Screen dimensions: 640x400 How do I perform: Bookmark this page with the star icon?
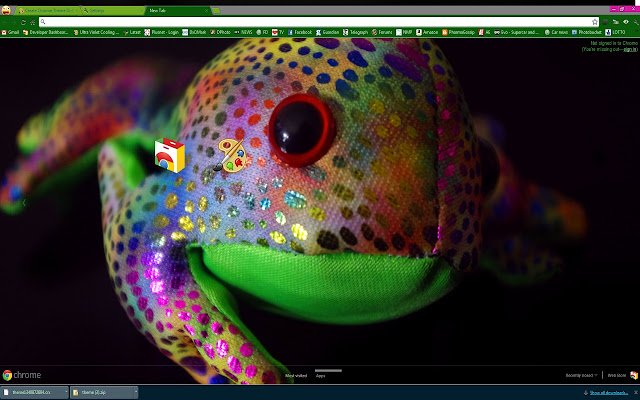pyautogui.click(x=595, y=22)
